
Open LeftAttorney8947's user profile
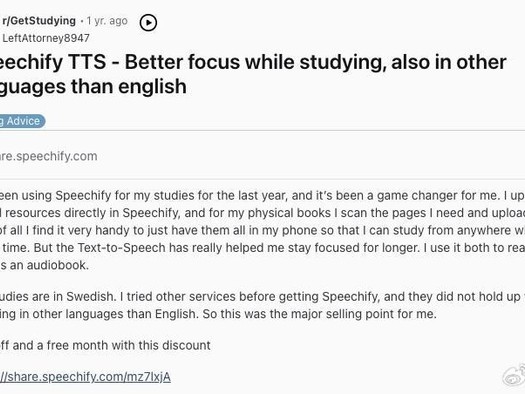tap(46, 38)
